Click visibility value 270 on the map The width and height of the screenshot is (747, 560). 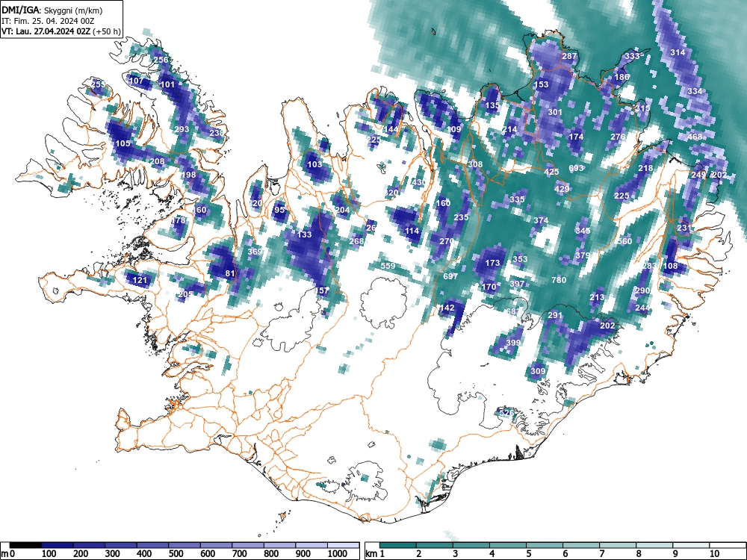pyautogui.click(x=447, y=241)
